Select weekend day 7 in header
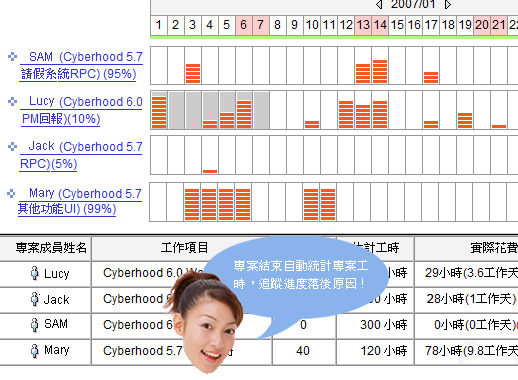 261,25
